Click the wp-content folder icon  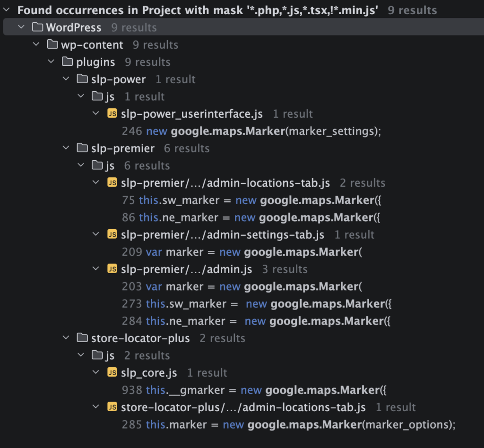click(x=52, y=45)
